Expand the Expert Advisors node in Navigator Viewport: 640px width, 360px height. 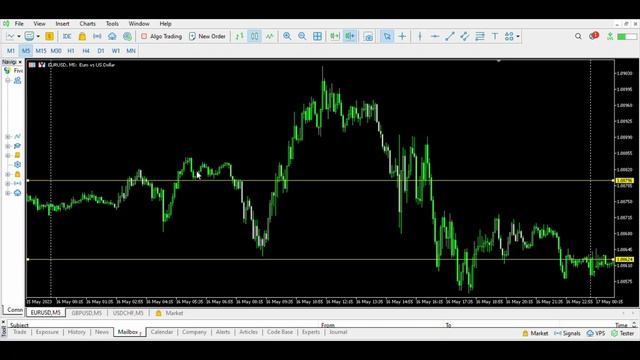click(8, 146)
